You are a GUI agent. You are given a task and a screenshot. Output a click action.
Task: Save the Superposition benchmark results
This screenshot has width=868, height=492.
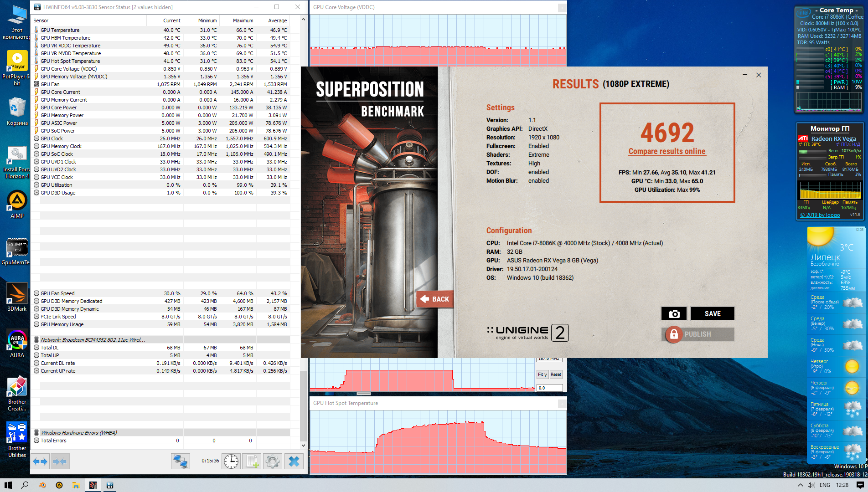click(713, 314)
